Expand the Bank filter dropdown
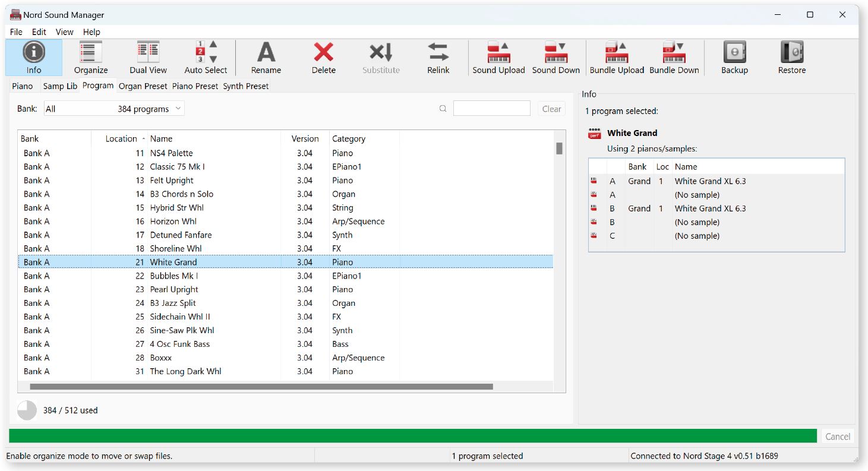The image size is (868, 471). pos(114,109)
